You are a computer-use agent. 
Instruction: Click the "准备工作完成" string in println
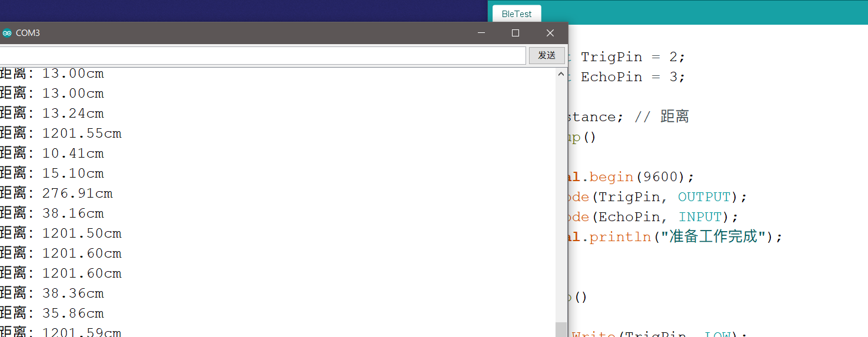(x=713, y=237)
